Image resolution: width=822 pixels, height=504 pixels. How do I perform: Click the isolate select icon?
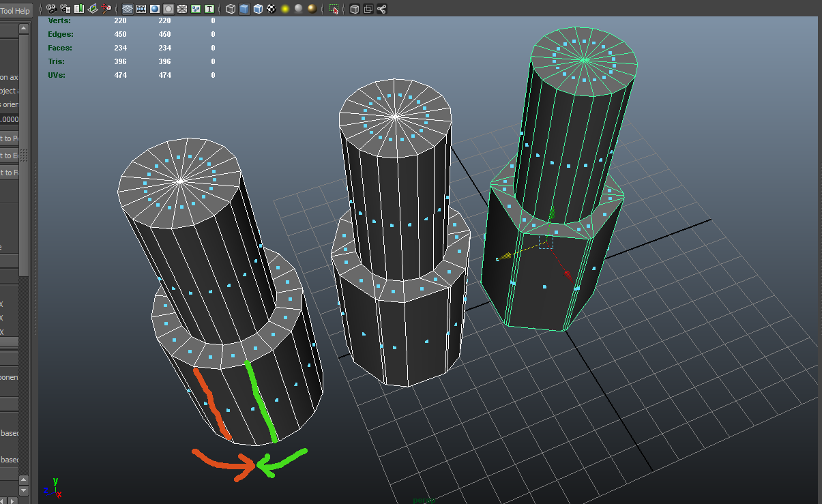(x=334, y=10)
